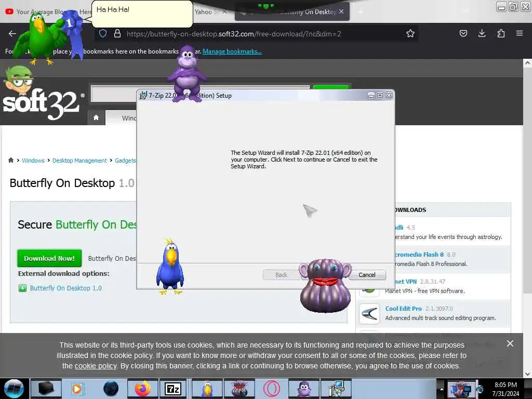Open the dark globe taskbar icon
This screenshot has width=532, height=399.
[111, 389]
